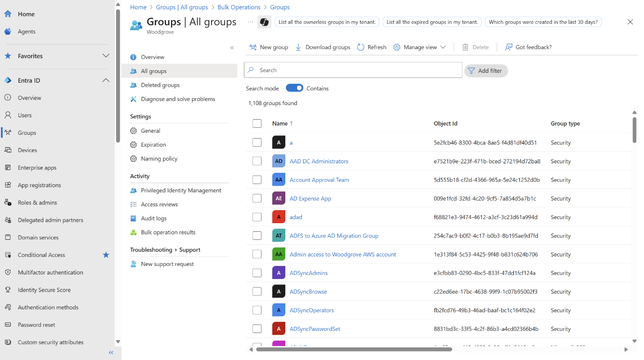Open the Add filter control
This screenshot has width=644, height=360.
(x=486, y=71)
